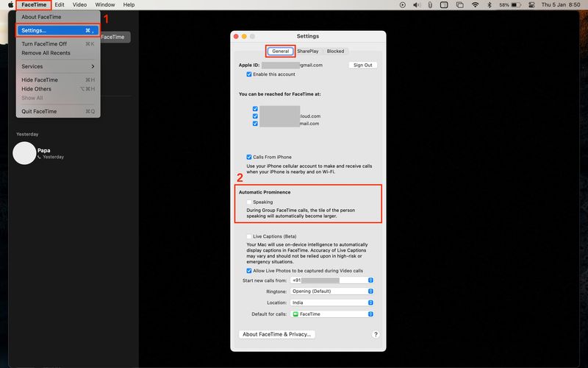Click the help question mark button
588x368 pixels.
tap(376, 335)
